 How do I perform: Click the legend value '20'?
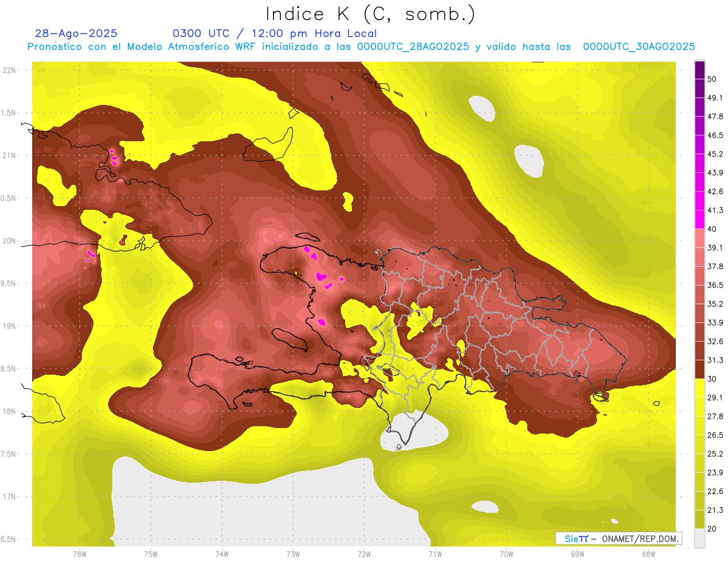click(x=712, y=529)
